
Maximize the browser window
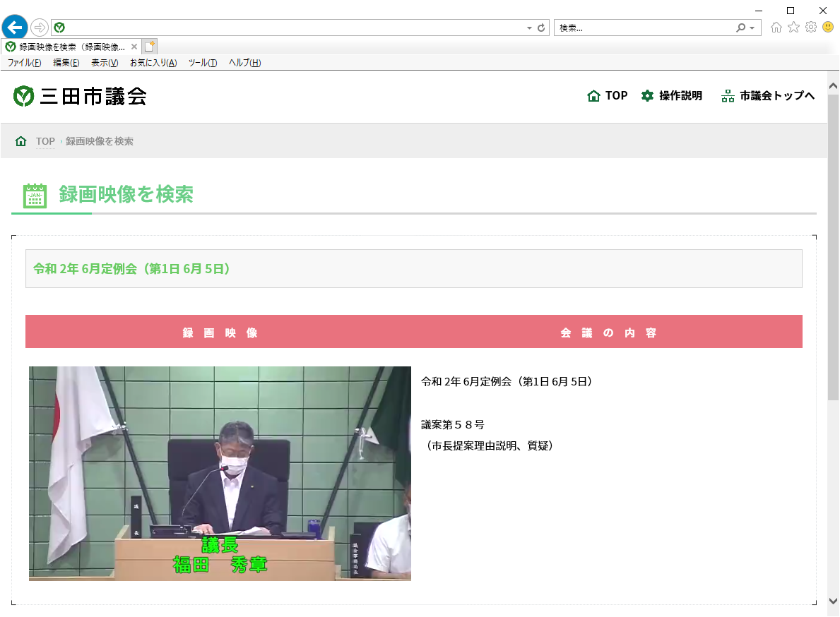click(x=790, y=10)
